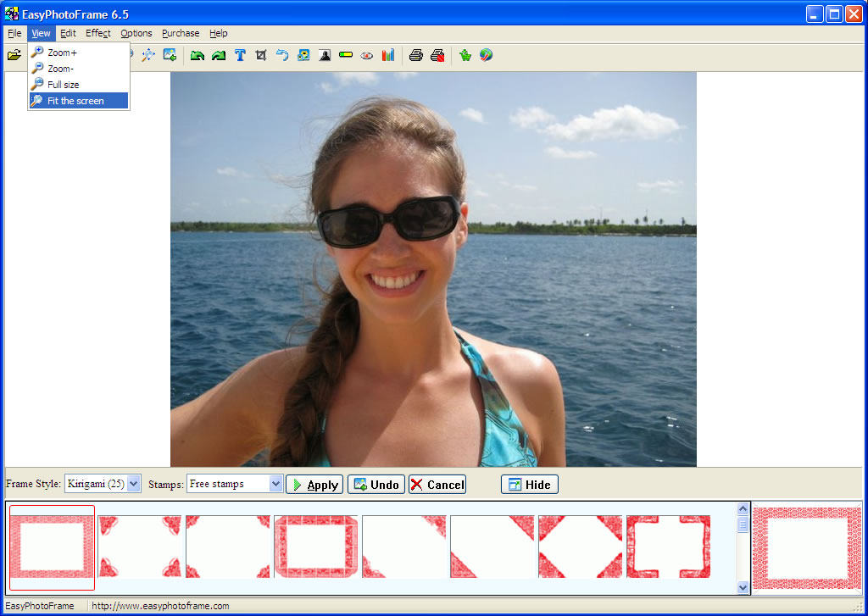The image size is (868, 616).
Task: Click the fit-to-screen magnifier toolbar icon
Action: (147, 55)
